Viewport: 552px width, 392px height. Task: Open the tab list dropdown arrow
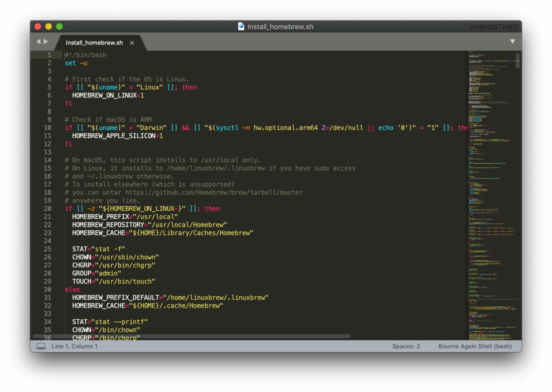click(x=512, y=42)
